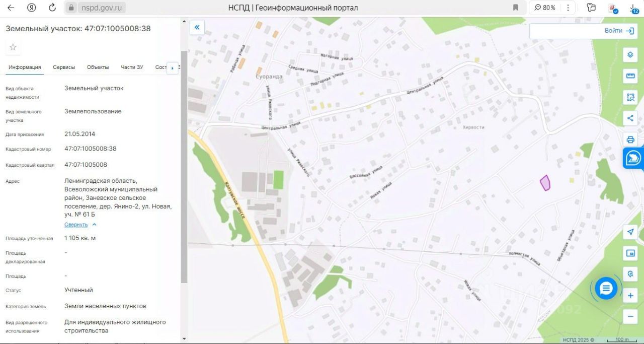Click the share map icon
The width and height of the screenshot is (644, 344).
tap(630, 118)
